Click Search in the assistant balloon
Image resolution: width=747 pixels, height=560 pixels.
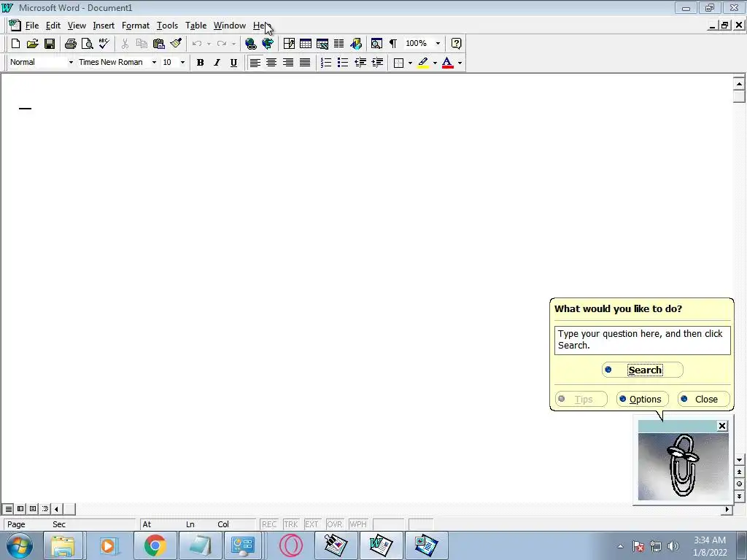pyautogui.click(x=642, y=370)
